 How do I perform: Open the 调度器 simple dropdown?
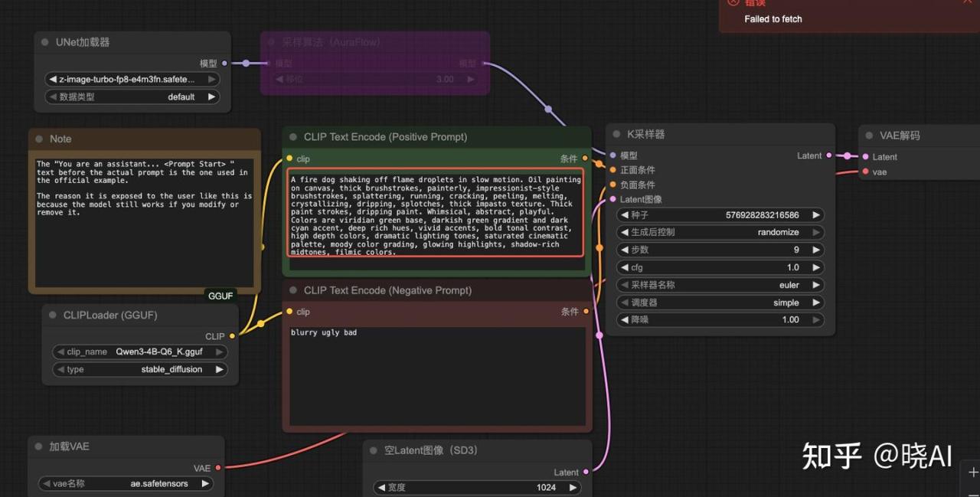tap(720, 302)
